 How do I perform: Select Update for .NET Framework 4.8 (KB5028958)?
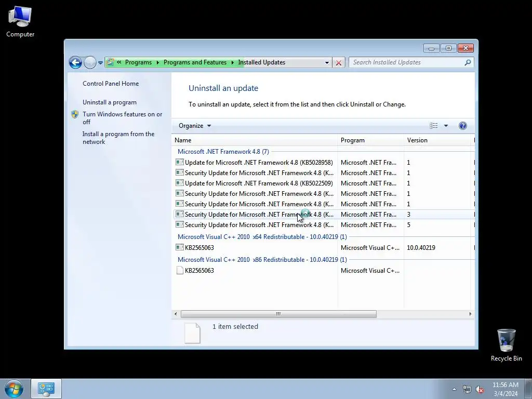pyautogui.click(x=259, y=163)
